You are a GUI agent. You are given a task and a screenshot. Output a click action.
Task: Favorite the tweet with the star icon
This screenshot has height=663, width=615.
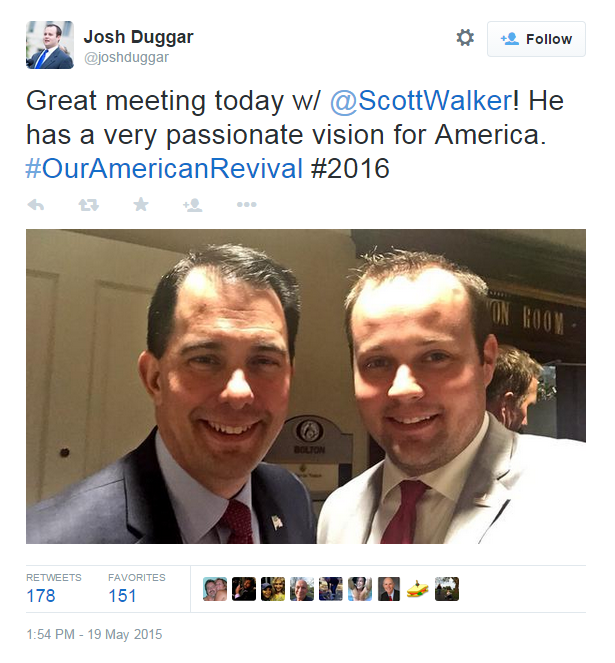point(141,205)
